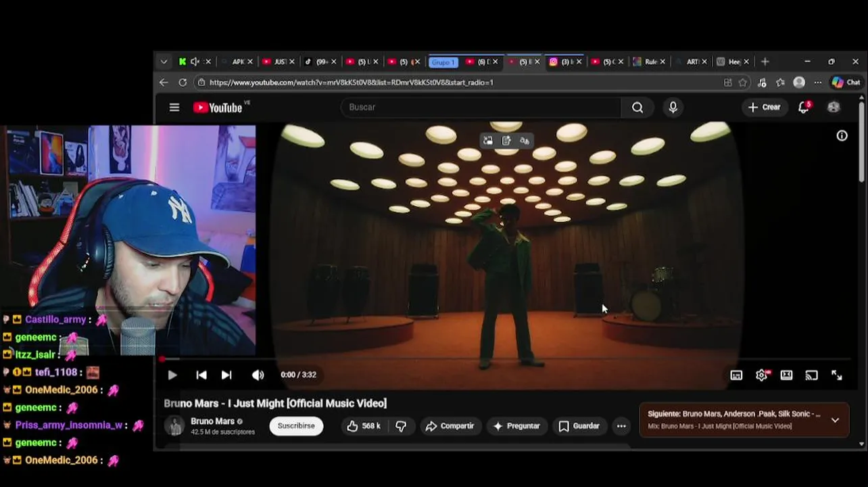Screen dimensions: 868x487
Task: Open the Copilot Chat button
Action: [846, 83]
